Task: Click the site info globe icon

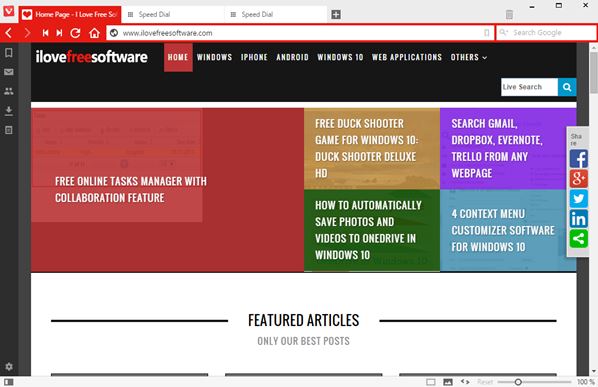Action: tap(114, 33)
